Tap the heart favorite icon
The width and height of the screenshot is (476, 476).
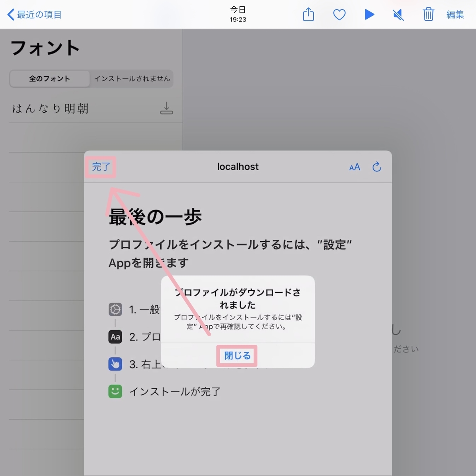tap(339, 14)
